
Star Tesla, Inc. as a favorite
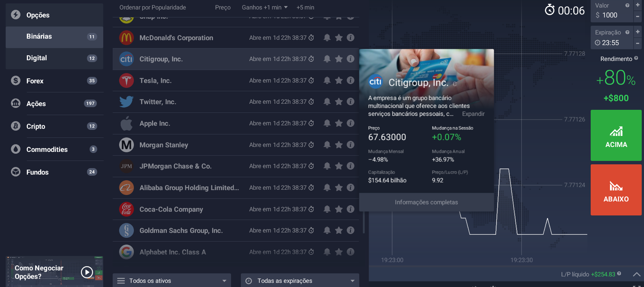click(339, 80)
